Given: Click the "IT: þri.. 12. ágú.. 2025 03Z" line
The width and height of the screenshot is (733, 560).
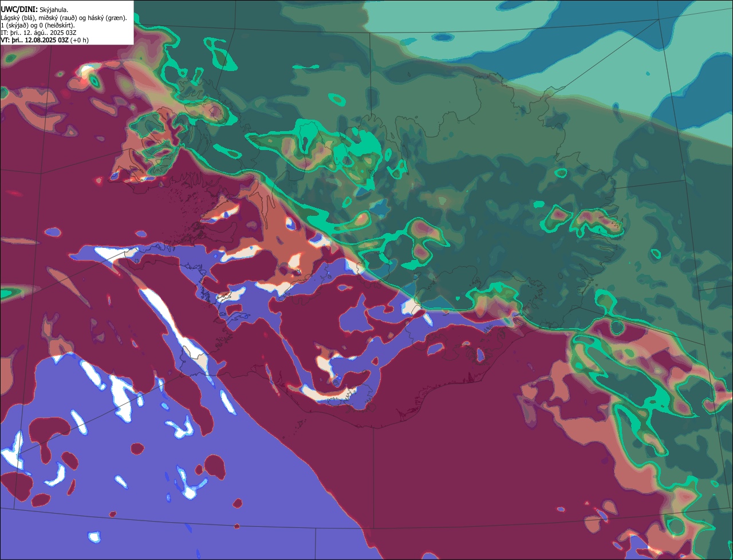Looking at the screenshot, I should point(39,33).
